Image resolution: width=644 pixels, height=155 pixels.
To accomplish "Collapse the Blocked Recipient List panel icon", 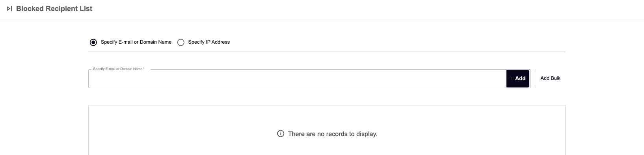I will pyautogui.click(x=9, y=9).
